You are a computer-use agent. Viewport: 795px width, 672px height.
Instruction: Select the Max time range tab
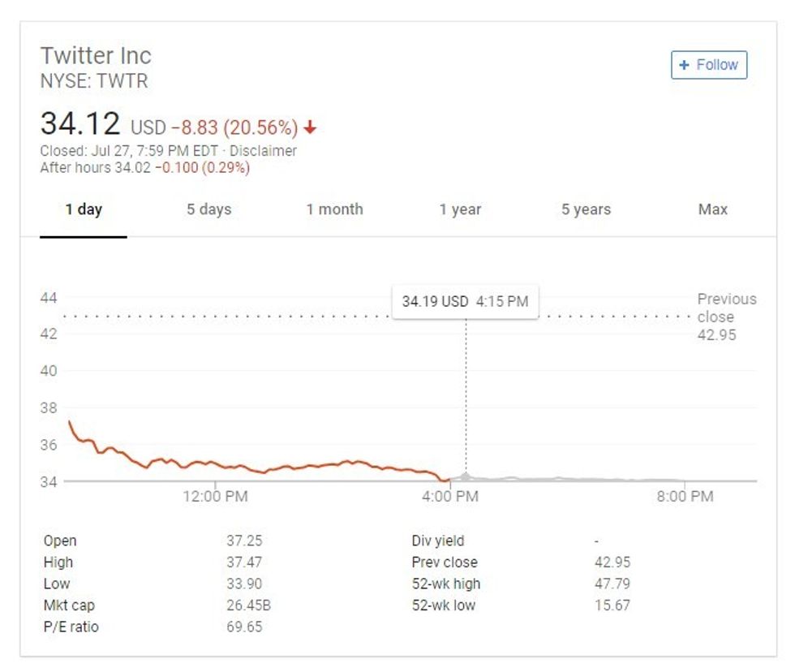[x=712, y=209]
